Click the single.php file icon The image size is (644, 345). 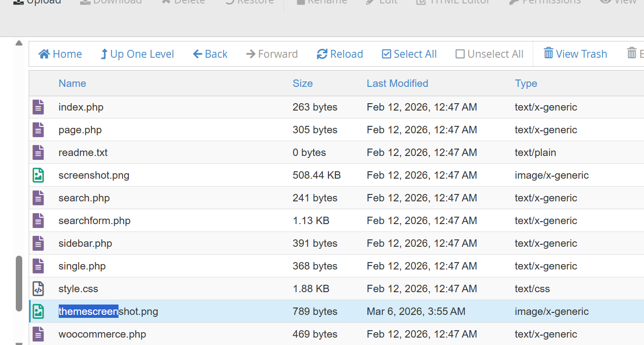pyautogui.click(x=39, y=266)
